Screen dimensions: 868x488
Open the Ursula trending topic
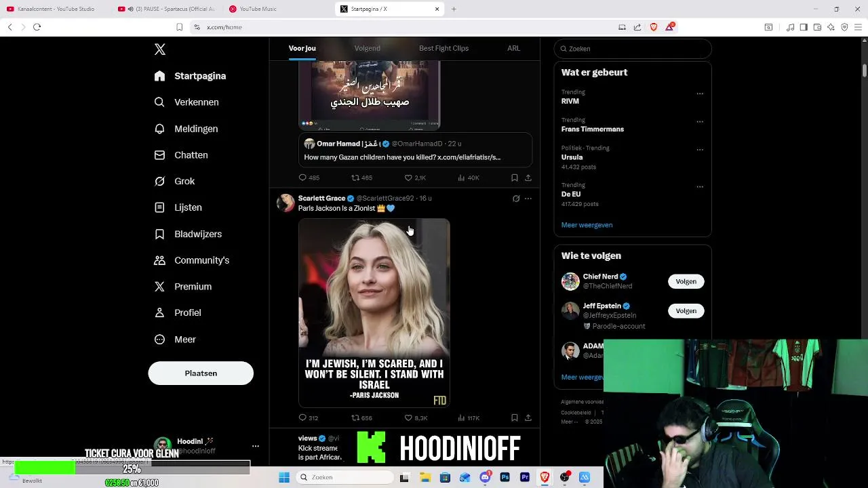pyautogui.click(x=572, y=157)
